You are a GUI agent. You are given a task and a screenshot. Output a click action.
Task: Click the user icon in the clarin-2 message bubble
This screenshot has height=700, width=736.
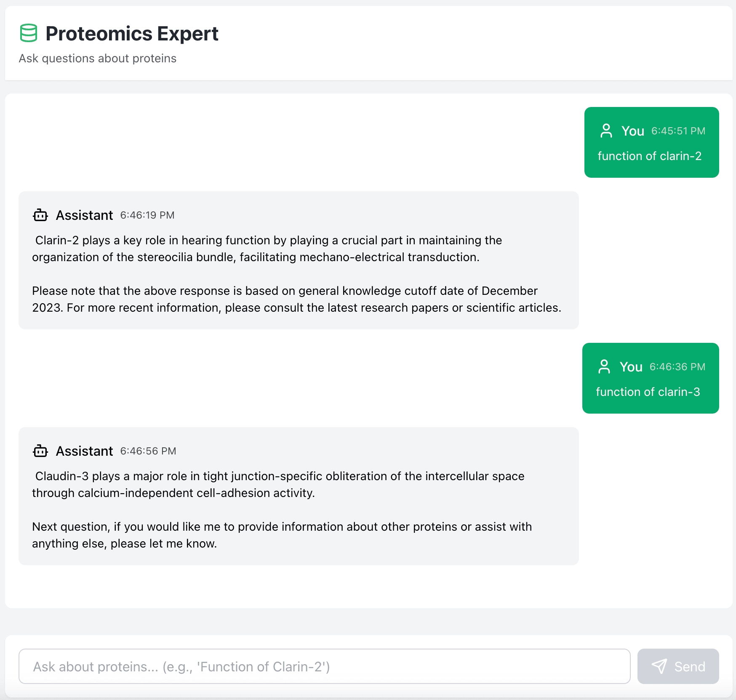click(606, 131)
